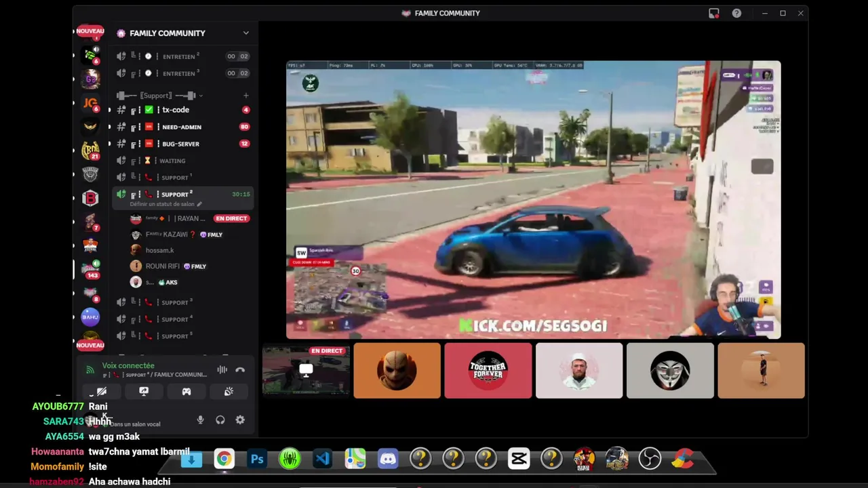Screen dimensions: 868x488
Task: Click 'Définir un statut de salon' link
Action: click(x=165, y=204)
